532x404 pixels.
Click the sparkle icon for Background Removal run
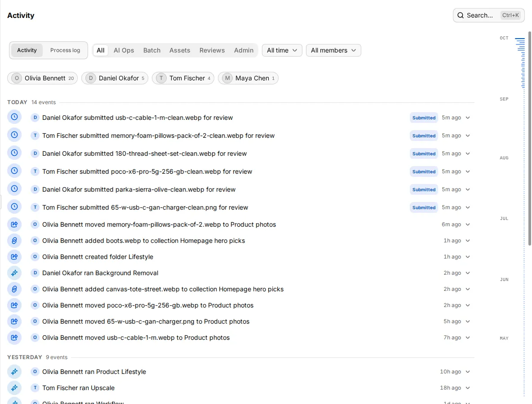click(x=14, y=273)
